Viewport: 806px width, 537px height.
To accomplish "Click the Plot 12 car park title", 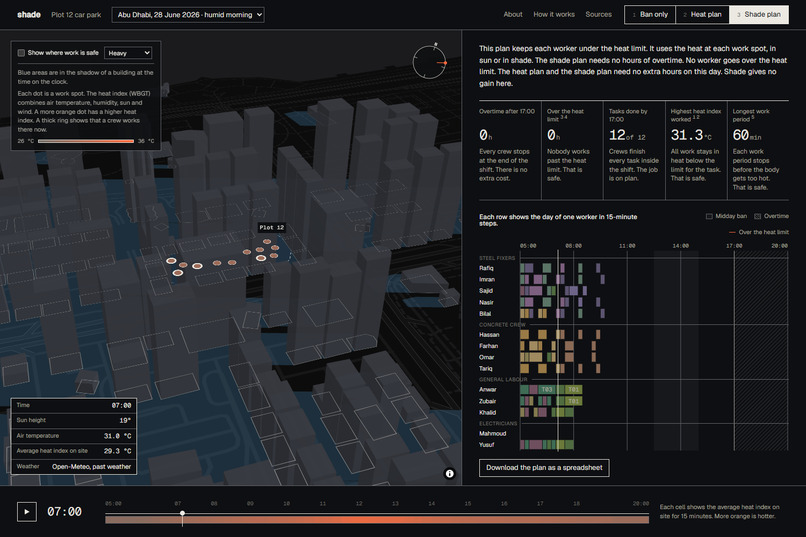I will tap(76, 15).
